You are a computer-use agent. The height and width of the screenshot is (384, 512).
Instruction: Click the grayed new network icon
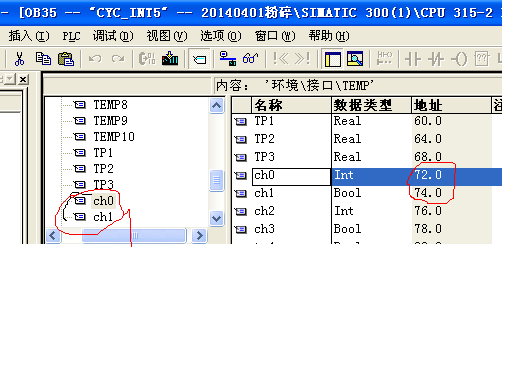coord(384,59)
